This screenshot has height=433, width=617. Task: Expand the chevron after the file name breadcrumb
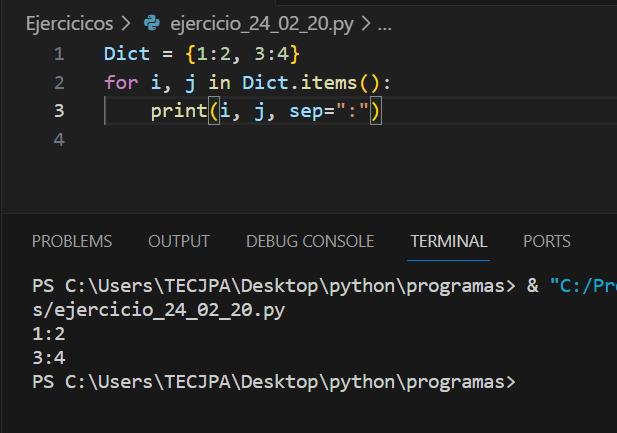click(x=366, y=24)
